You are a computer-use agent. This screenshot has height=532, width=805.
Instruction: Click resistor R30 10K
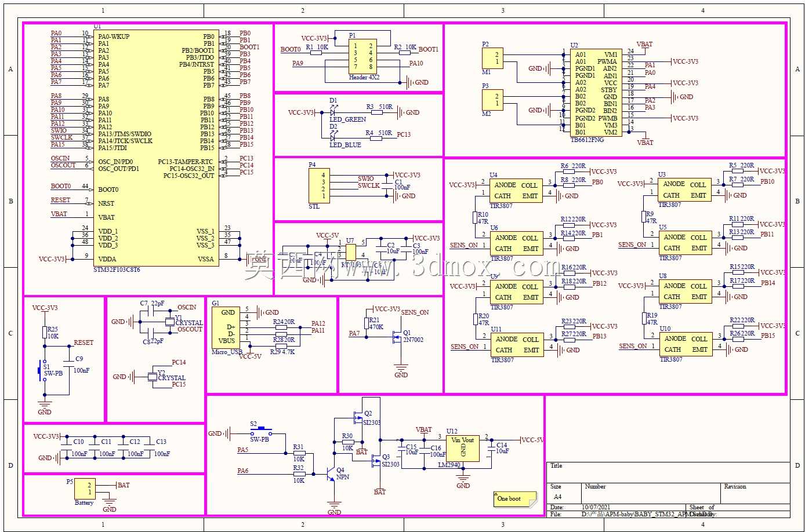(348, 442)
